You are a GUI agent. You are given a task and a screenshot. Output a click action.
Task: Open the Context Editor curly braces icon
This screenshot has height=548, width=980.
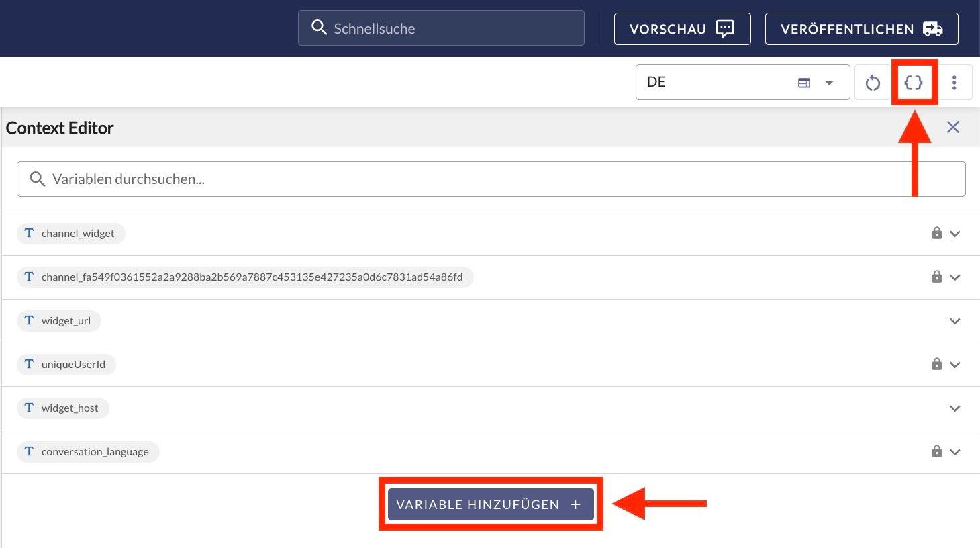tap(914, 83)
